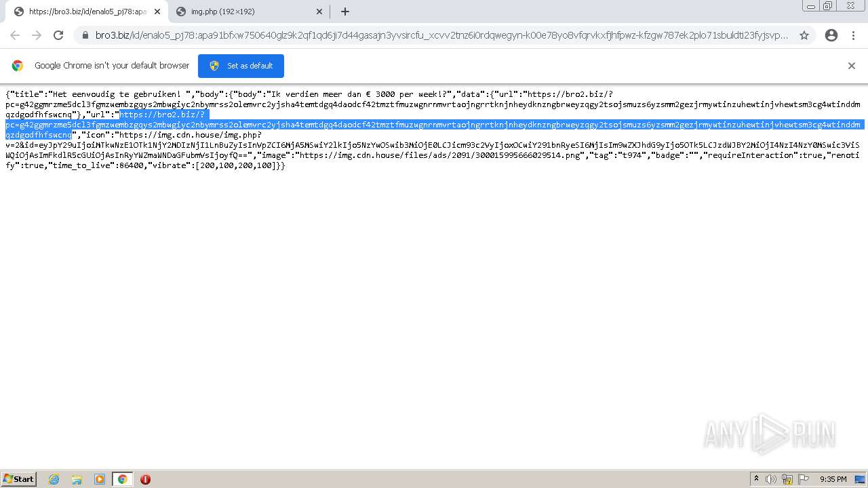
Task: Open Action Center flag icon
Action: (804, 479)
